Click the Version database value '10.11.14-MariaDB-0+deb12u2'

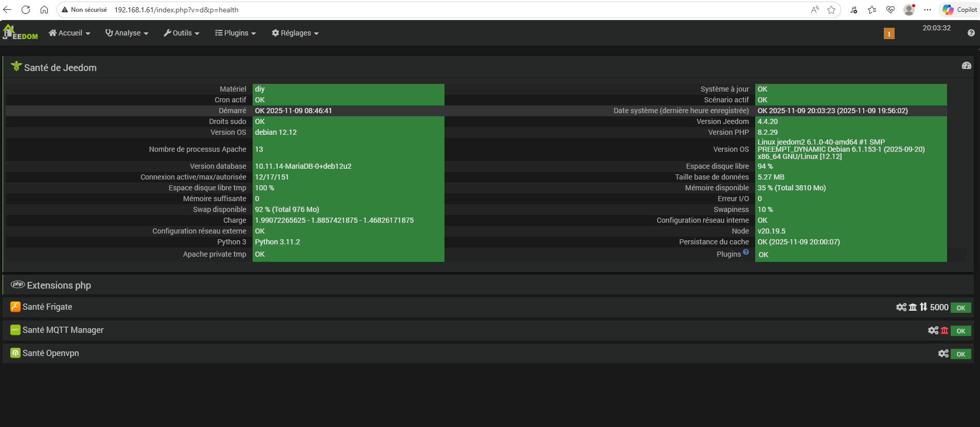[x=303, y=166]
